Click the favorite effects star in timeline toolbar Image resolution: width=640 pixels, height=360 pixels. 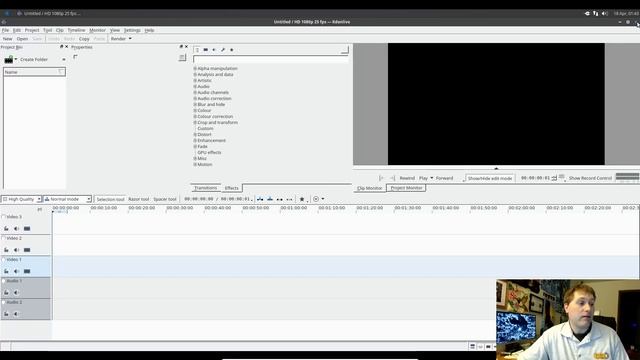pyautogui.click(x=302, y=199)
